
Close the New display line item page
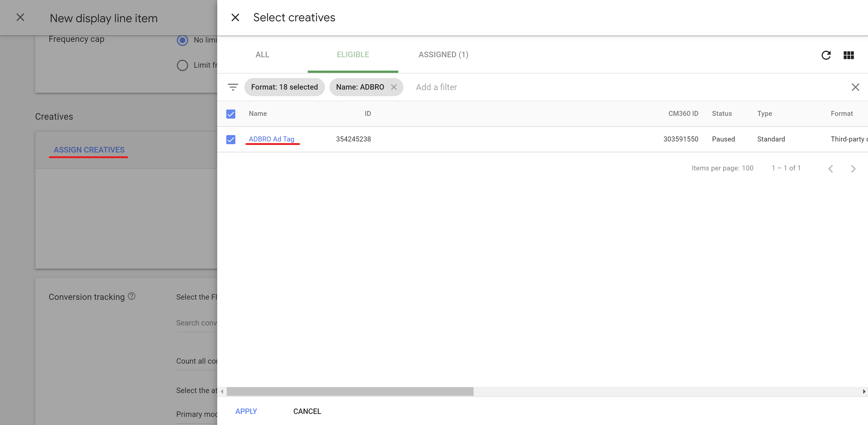click(x=21, y=17)
